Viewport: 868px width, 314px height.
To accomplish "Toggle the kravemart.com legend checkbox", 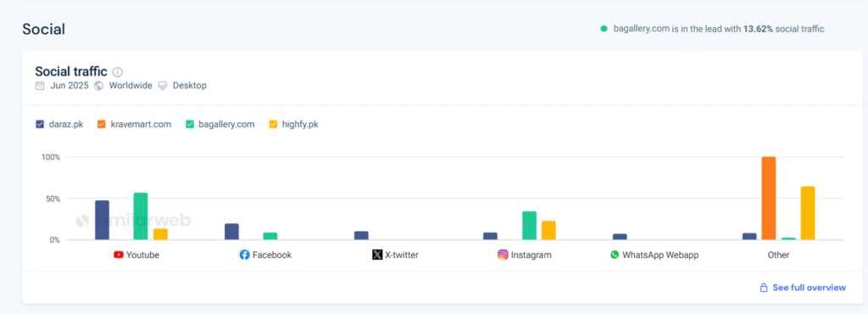I will (102, 124).
